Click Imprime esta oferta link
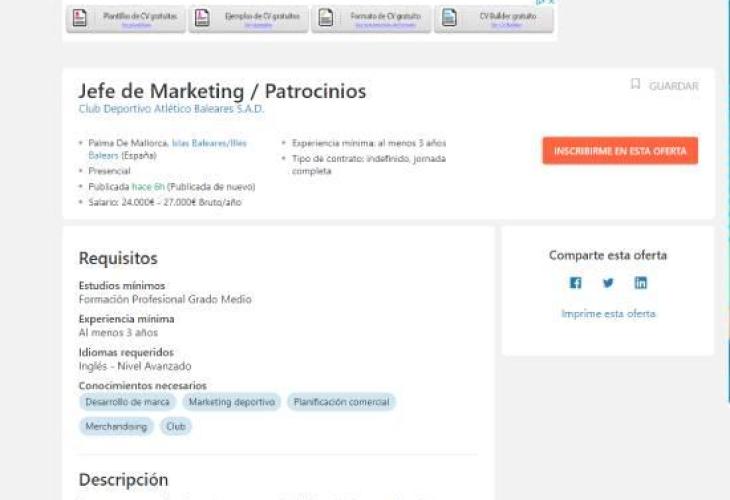The height and width of the screenshot is (500, 730). [x=608, y=314]
